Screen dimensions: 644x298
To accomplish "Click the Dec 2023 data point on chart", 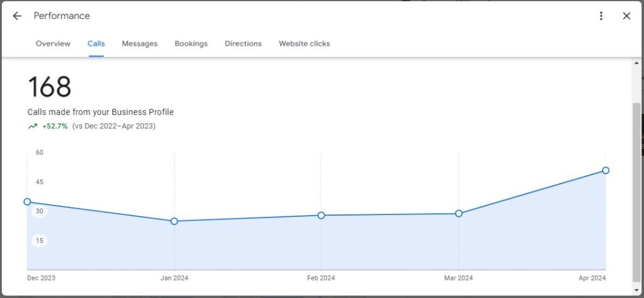I will coord(27,202).
